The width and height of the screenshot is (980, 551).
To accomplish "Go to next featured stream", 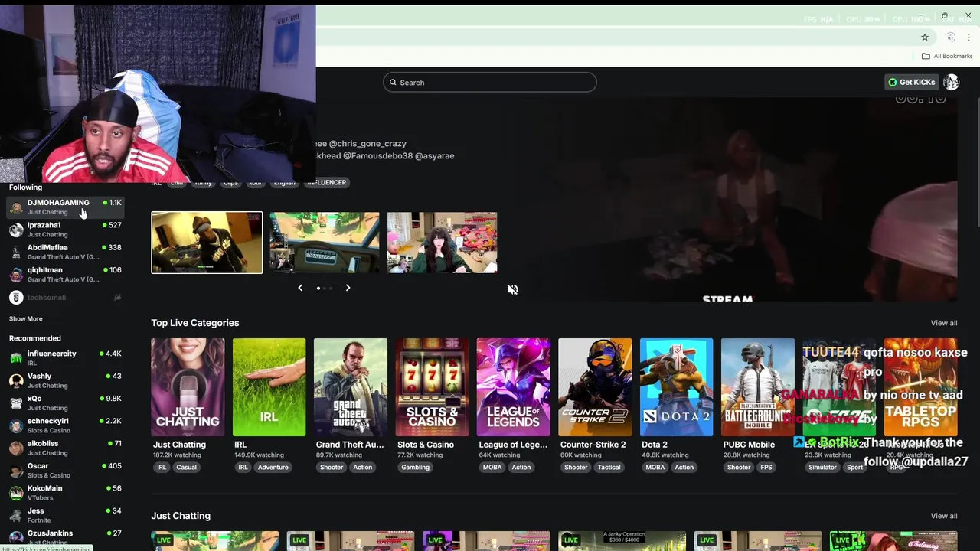I will (348, 288).
